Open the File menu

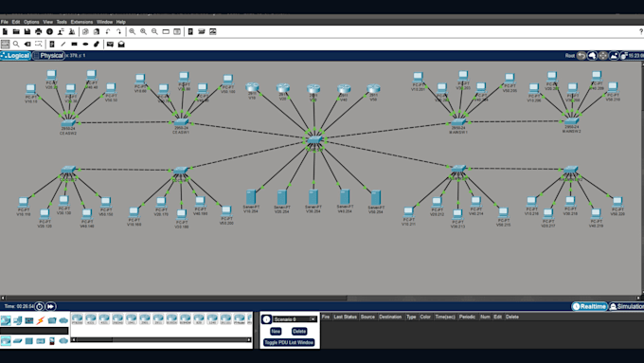[x=5, y=22]
